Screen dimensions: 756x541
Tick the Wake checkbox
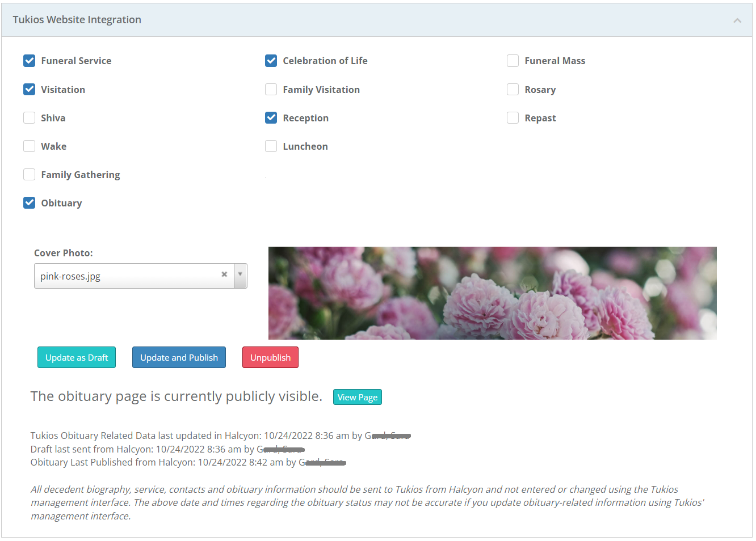[x=30, y=146]
